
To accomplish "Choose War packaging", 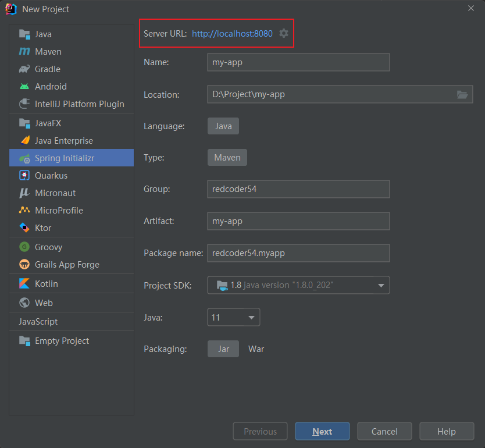I will pyautogui.click(x=256, y=349).
